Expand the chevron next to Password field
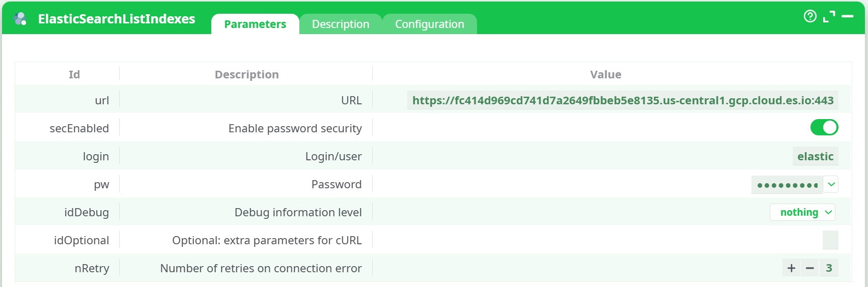 (831, 184)
